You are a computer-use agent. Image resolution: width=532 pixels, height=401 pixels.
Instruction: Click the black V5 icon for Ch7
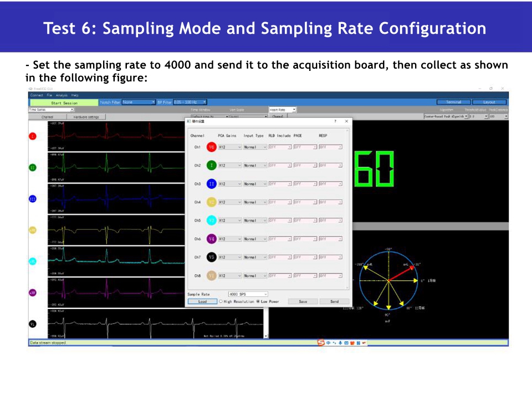pos(211,258)
